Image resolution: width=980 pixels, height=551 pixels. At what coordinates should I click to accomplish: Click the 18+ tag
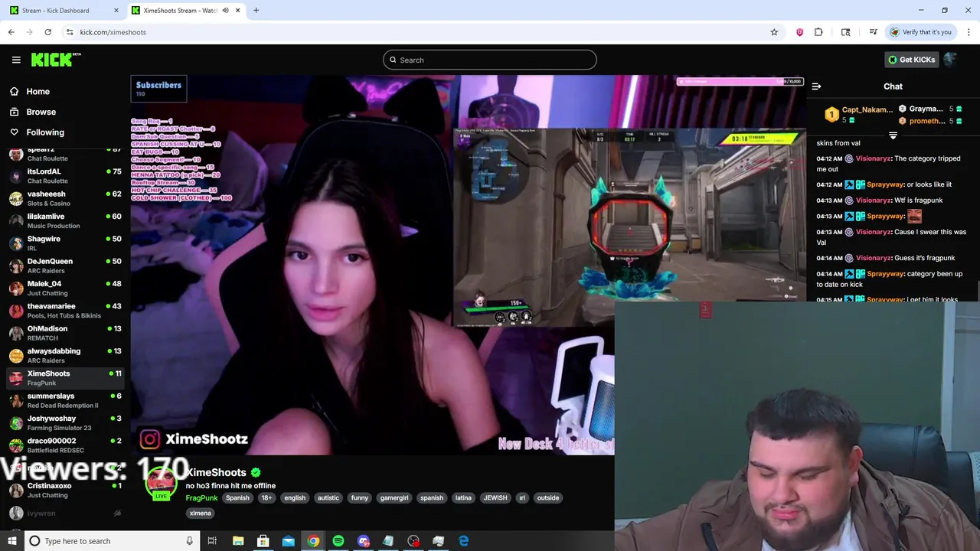coord(266,497)
